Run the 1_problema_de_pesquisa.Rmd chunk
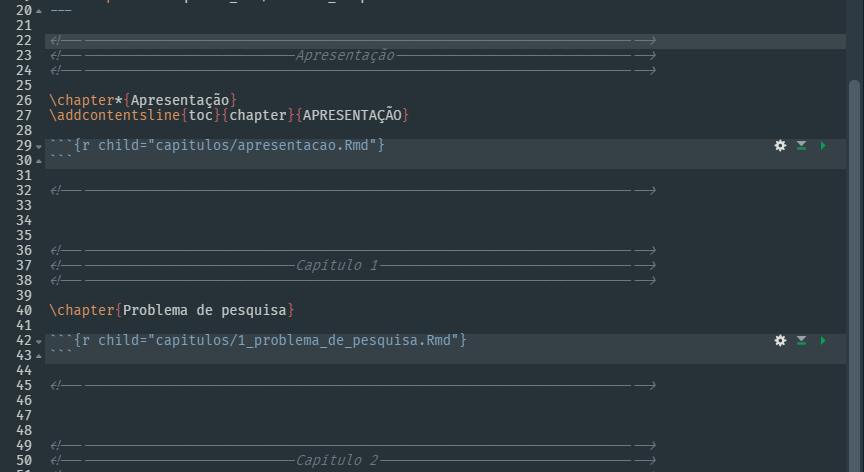This screenshot has height=472, width=864. click(823, 340)
